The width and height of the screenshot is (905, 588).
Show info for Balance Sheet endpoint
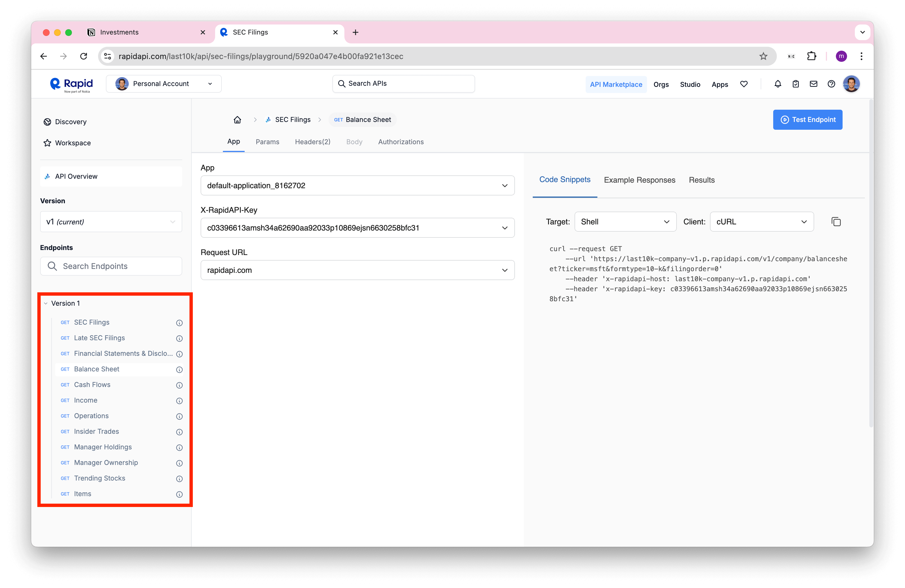click(179, 370)
